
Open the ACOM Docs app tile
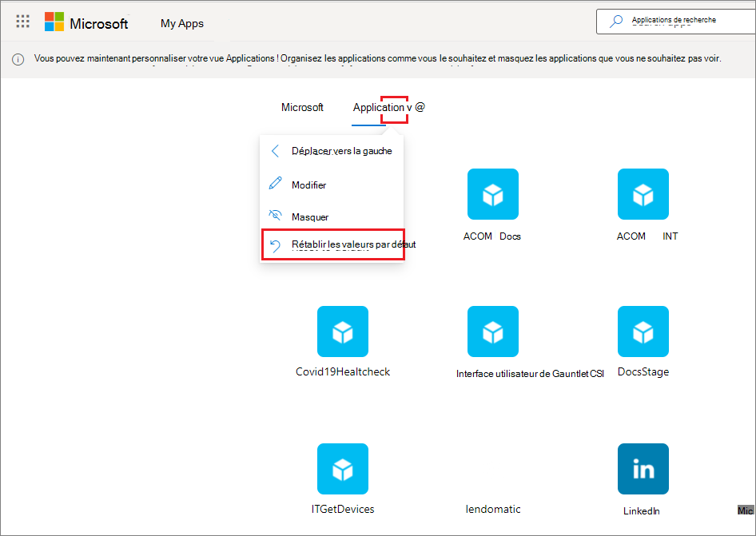[493, 194]
